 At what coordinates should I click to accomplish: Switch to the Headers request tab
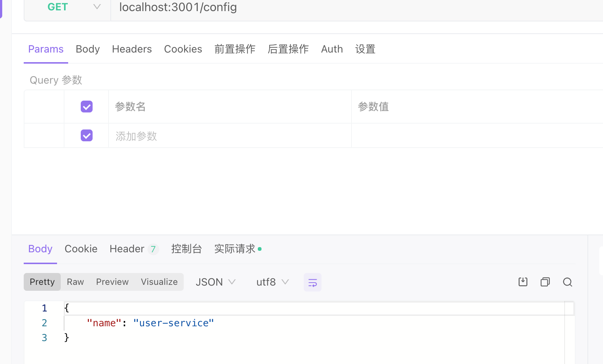pos(131,49)
